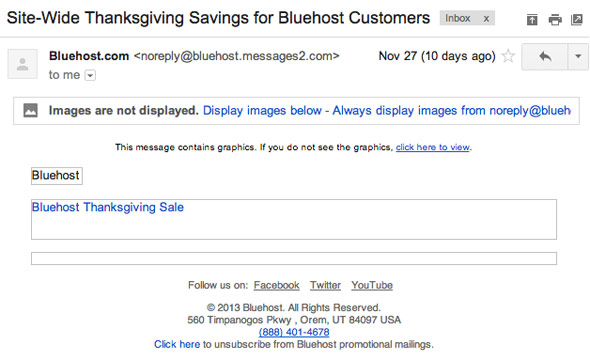Screen dimensions: 590x361
Task: Follow Bluehost on Facebook
Action: pos(277,285)
